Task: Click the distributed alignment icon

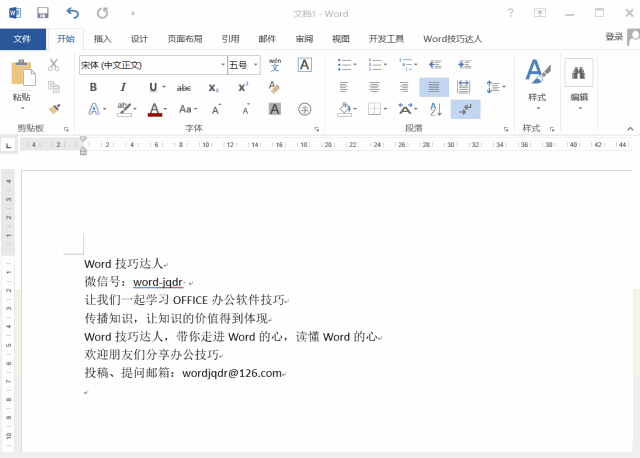Action: coord(464,87)
